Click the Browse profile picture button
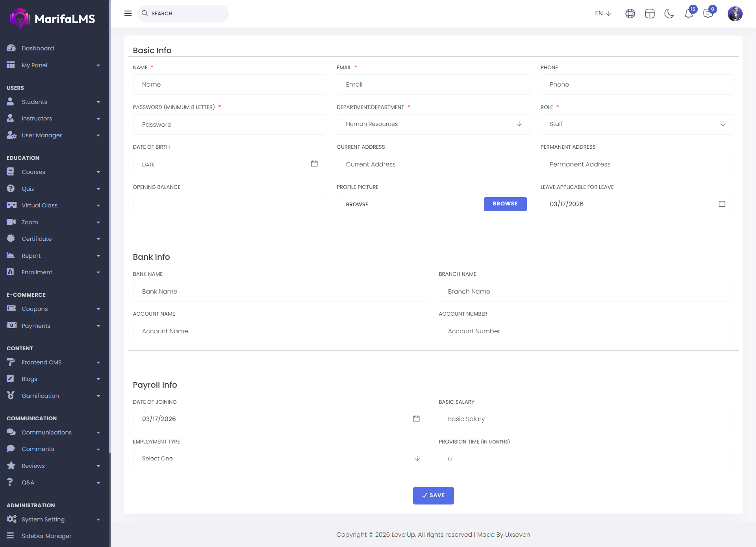Viewport: 756px width, 547px height. [505, 204]
